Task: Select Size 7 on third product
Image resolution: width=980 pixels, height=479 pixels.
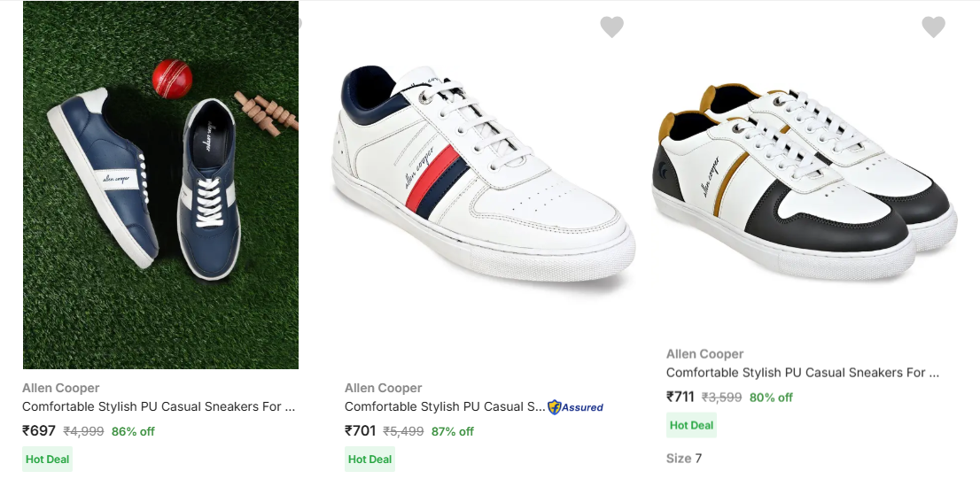Action: (684, 458)
